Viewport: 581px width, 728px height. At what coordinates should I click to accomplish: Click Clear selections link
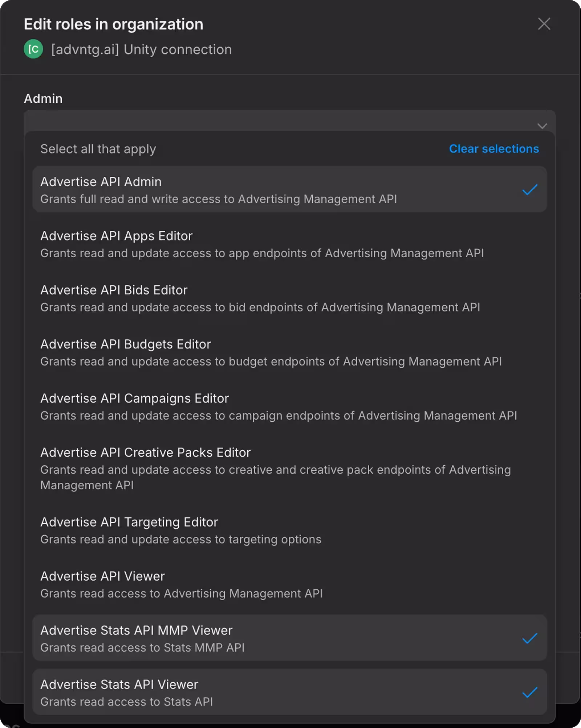pyautogui.click(x=494, y=149)
